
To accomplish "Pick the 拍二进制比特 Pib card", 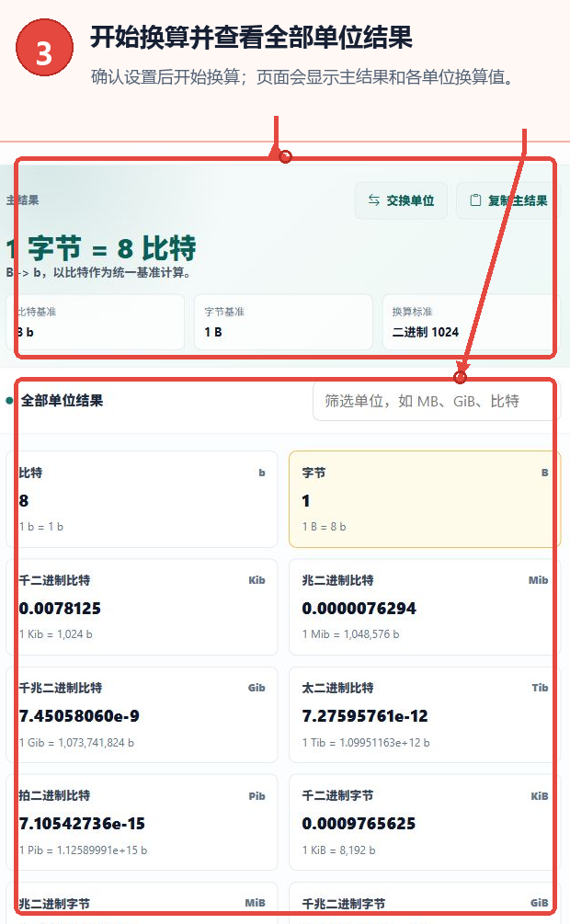I will coord(142,823).
